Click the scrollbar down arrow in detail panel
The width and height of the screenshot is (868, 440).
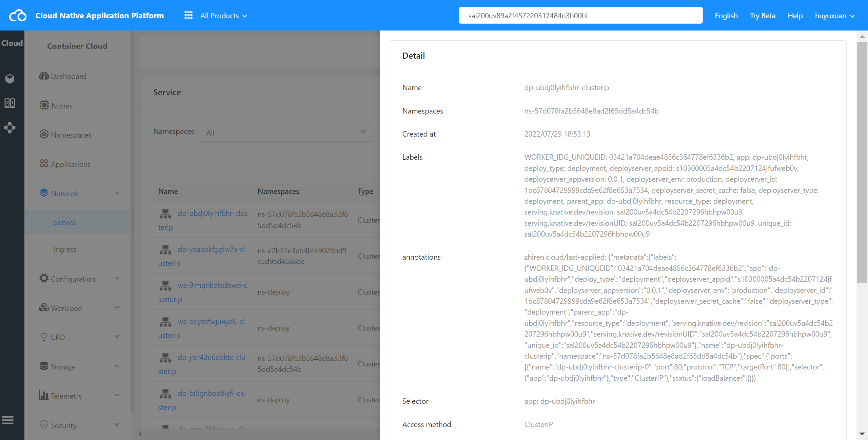pyautogui.click(x=862, y=434)
